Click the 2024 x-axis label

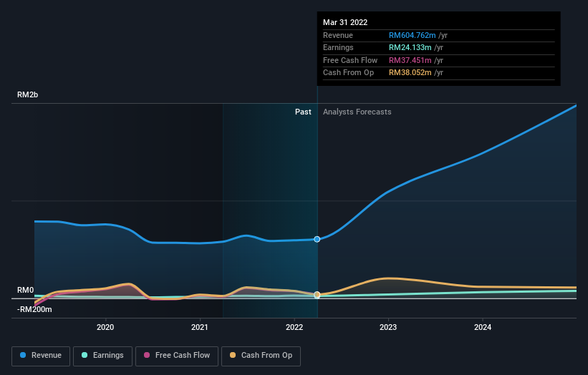(x=483, y=327)
